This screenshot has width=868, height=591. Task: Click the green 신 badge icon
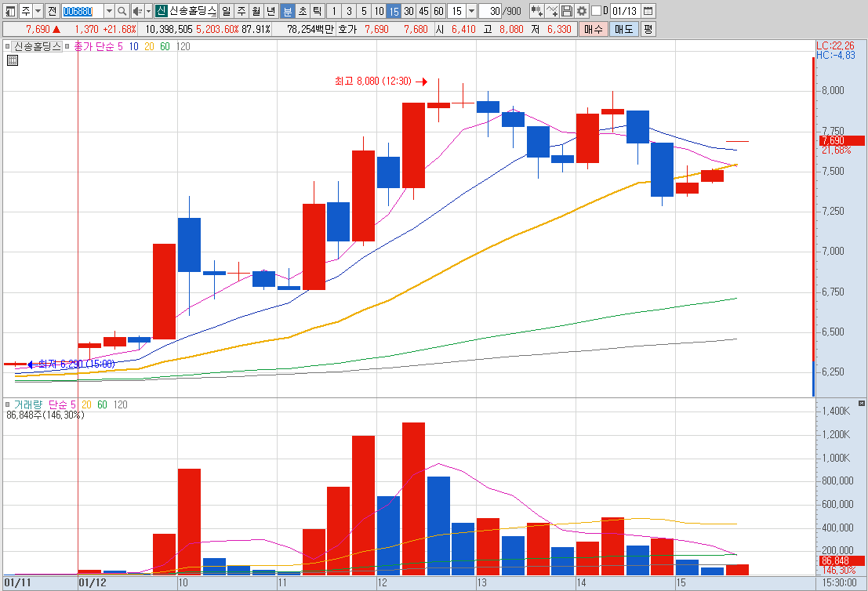(161, 11)
